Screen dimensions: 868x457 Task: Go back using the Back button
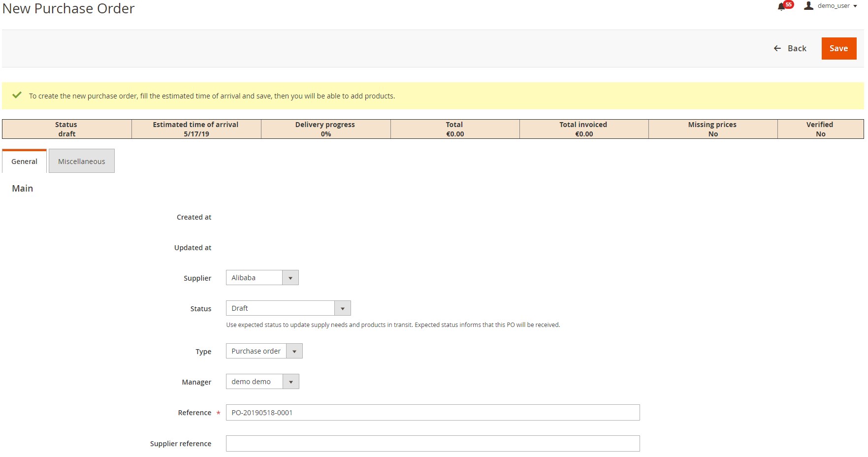tap(790, 48)
